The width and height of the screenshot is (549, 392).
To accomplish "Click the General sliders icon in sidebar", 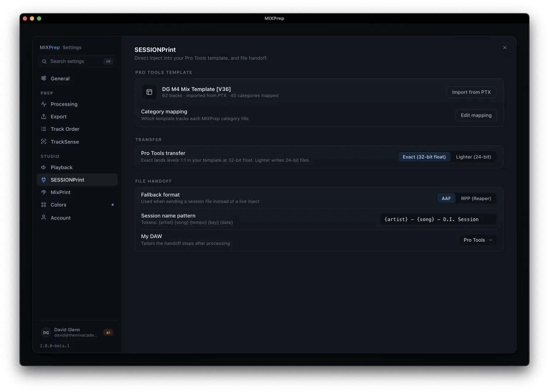I will tap(44, 78).
